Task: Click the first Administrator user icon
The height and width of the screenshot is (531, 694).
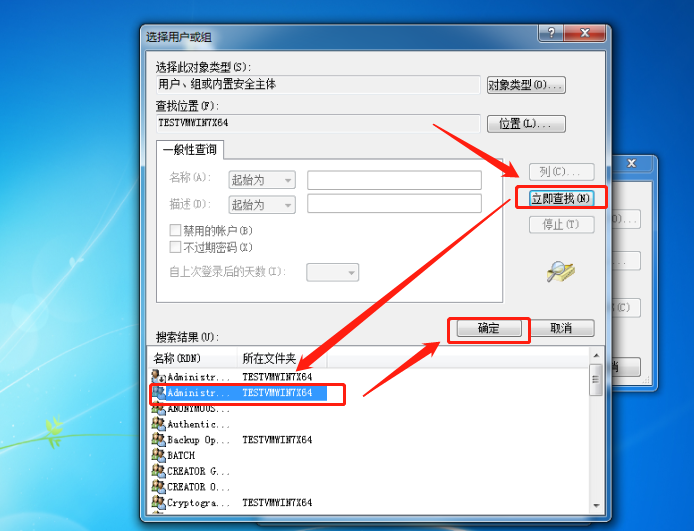Action: [x=158, y=377]
